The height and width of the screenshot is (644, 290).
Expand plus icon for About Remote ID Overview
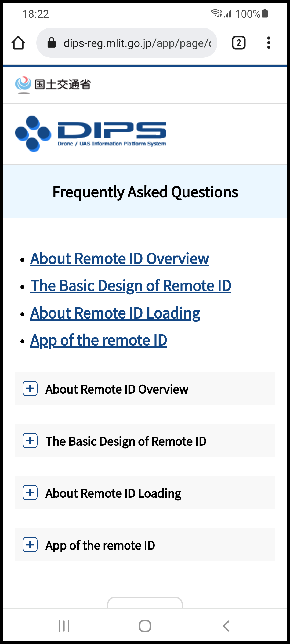30,389
